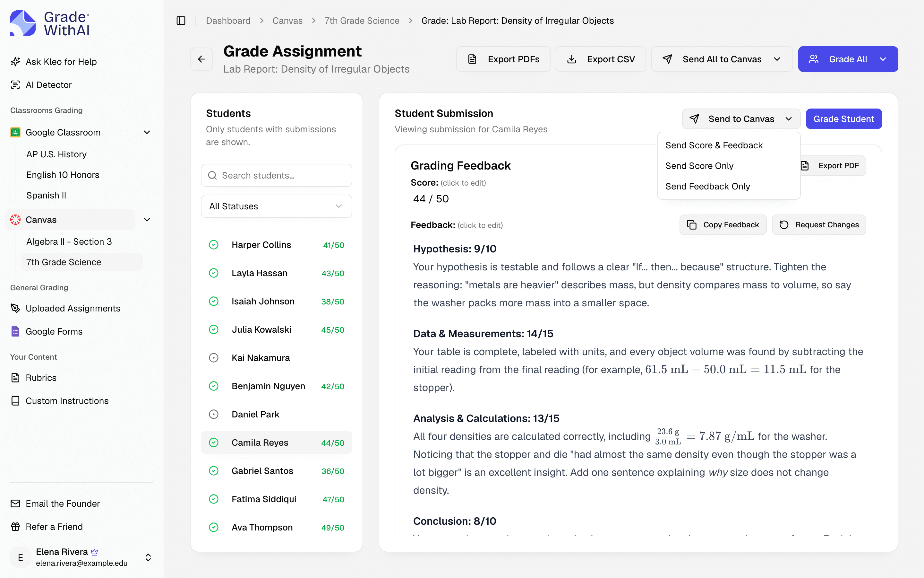Collapse the Google Classroom section
The image size is (924, 578).
click(147, 132)
